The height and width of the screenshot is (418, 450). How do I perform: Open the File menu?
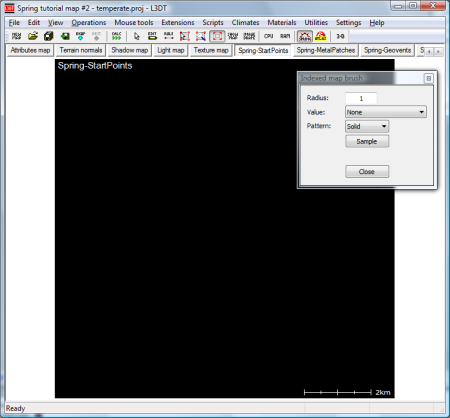pyautogui.click(x=14, y=23)
